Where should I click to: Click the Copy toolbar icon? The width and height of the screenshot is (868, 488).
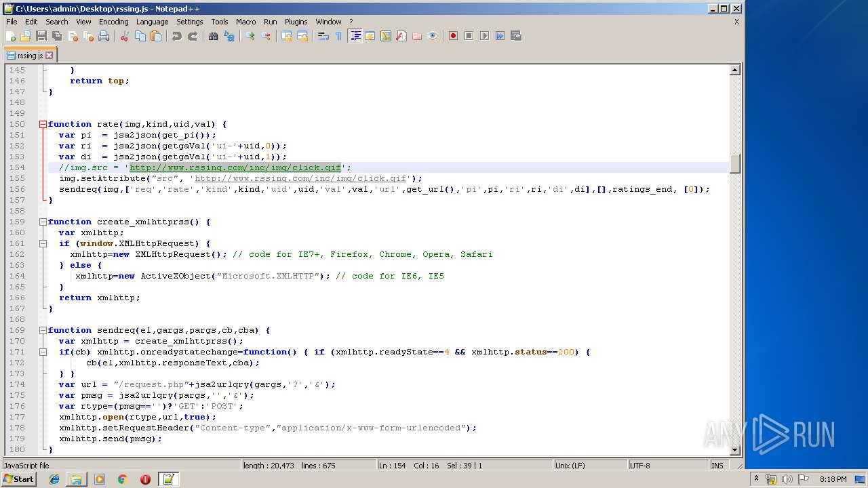(x=140, y=36)
